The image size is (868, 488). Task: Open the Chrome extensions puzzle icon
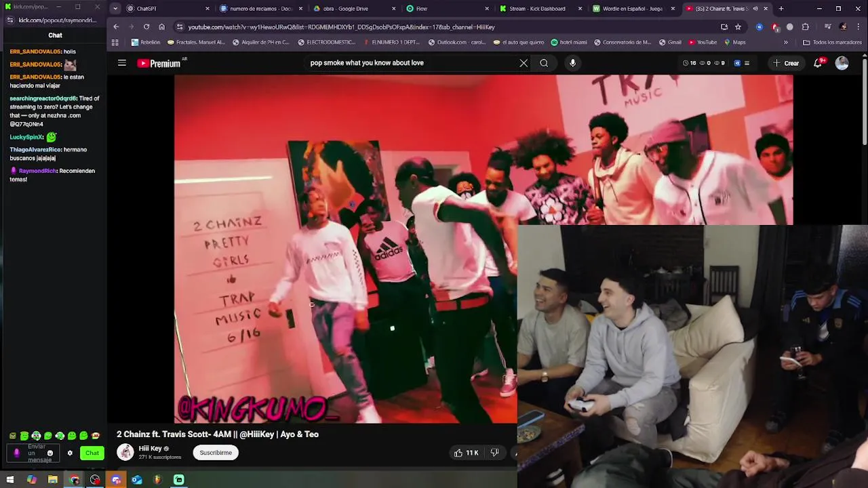(806, 27)
